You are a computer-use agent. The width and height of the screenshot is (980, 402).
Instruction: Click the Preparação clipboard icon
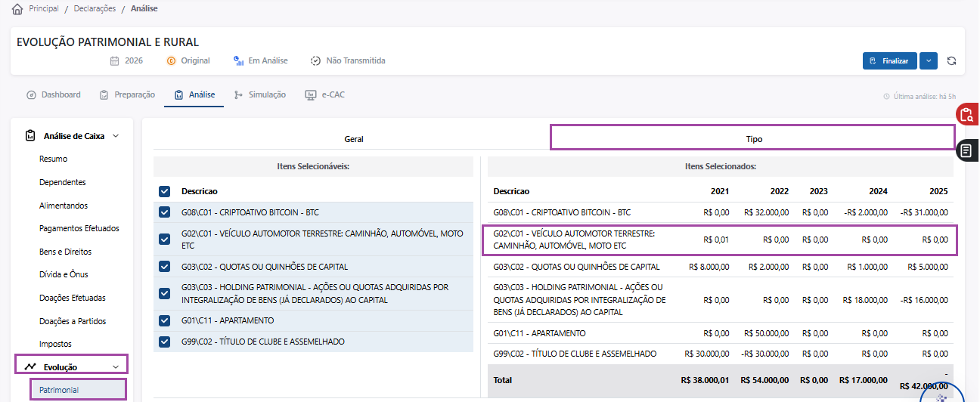tap(104, 95)
